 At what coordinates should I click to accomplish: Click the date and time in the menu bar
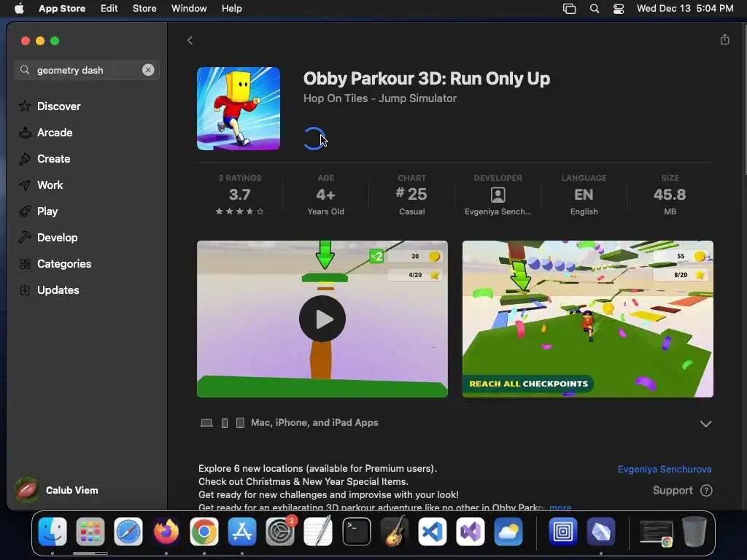point(684,9)
